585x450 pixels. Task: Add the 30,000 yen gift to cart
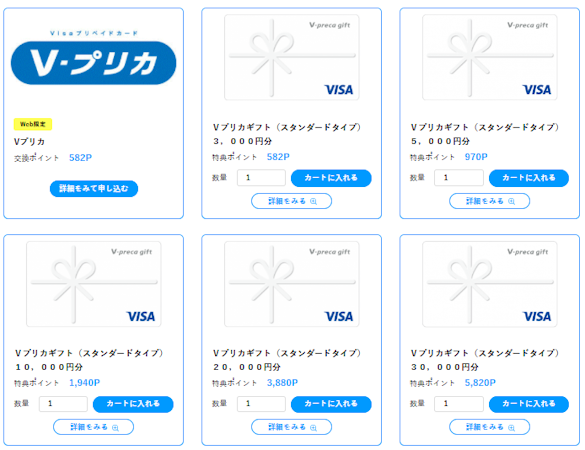[529, 404]
